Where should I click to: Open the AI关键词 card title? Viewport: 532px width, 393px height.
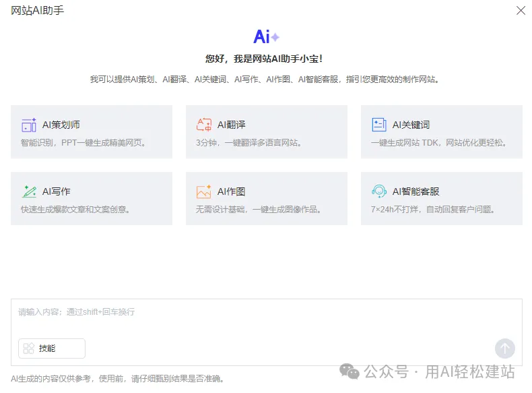411,125
